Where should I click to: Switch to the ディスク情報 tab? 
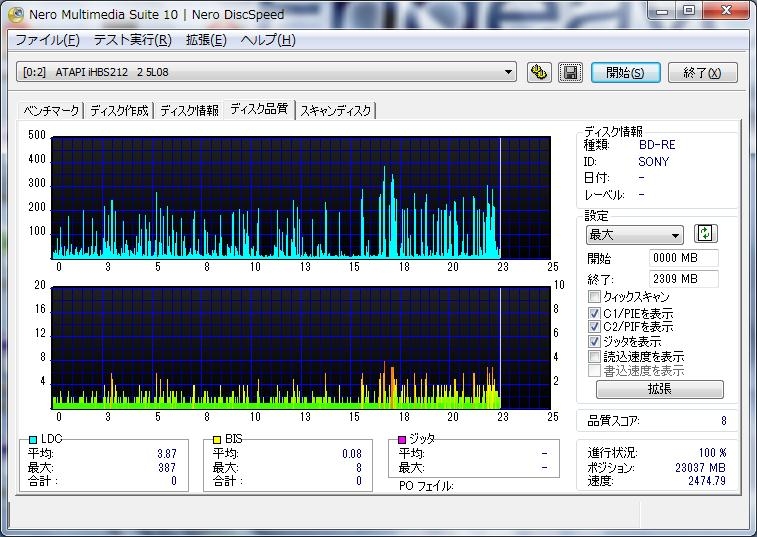(x=189, y=111)
